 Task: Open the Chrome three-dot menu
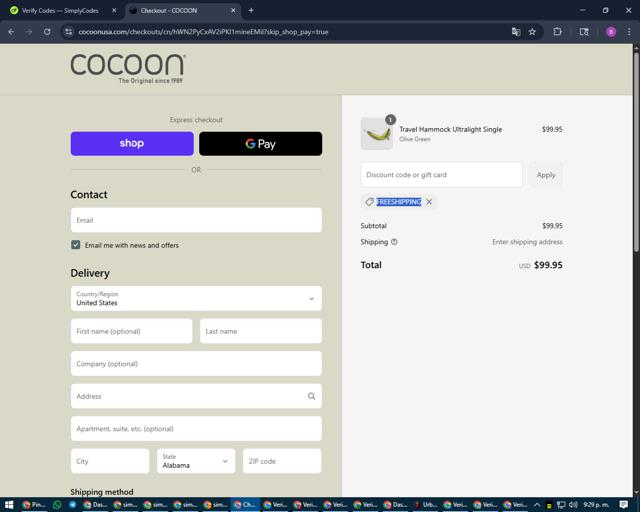pos(629,31)
